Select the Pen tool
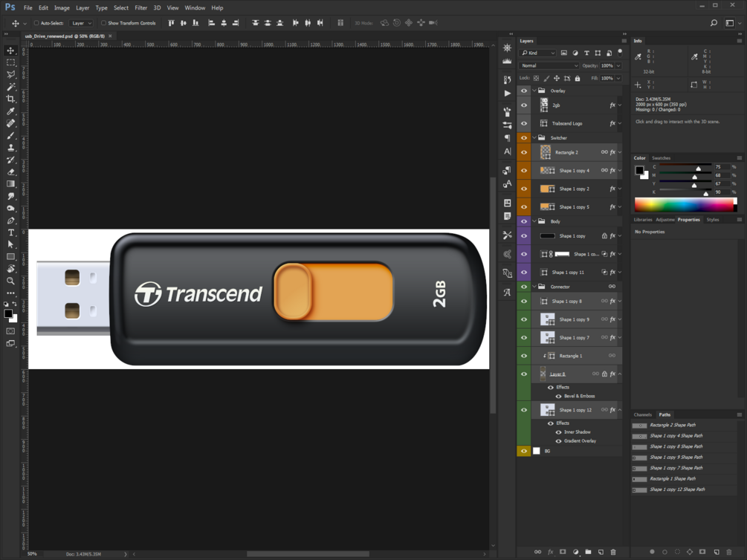This screenshot has height=560, width=747. pyautogui.click(x=10, y=221)
